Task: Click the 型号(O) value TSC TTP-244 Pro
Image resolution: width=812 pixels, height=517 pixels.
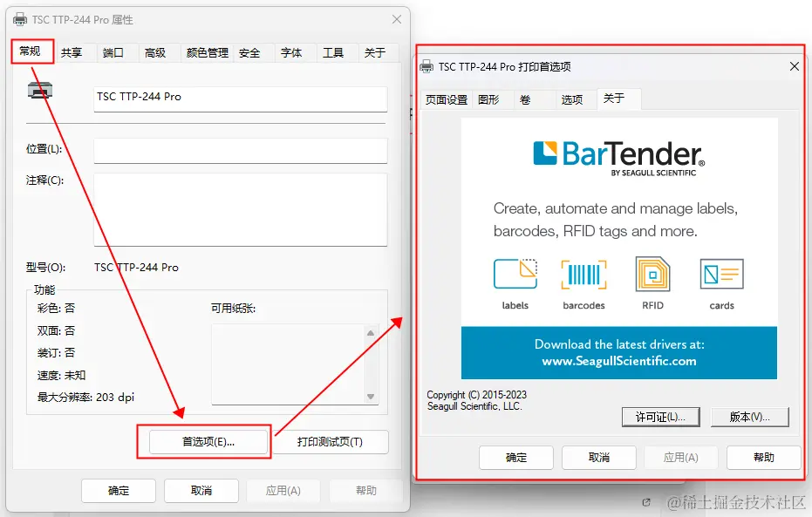Action: pyautogui.click(x=136, y=268)
